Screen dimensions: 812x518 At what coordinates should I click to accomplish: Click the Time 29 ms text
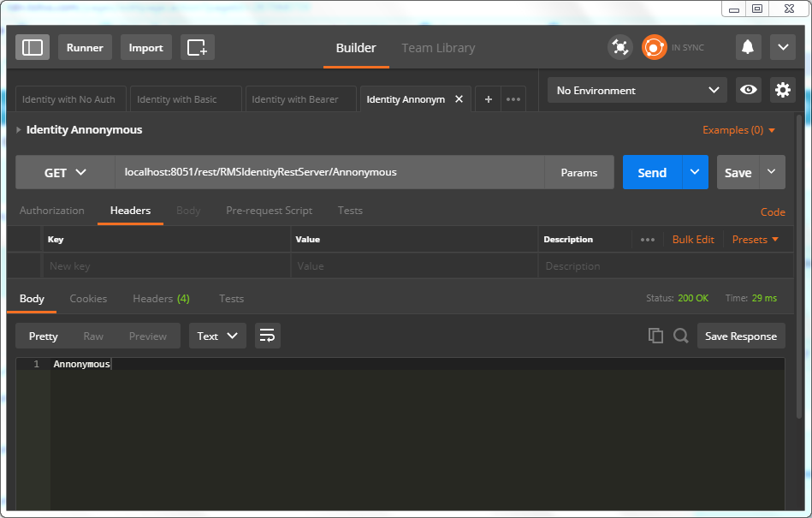[751, 298]
